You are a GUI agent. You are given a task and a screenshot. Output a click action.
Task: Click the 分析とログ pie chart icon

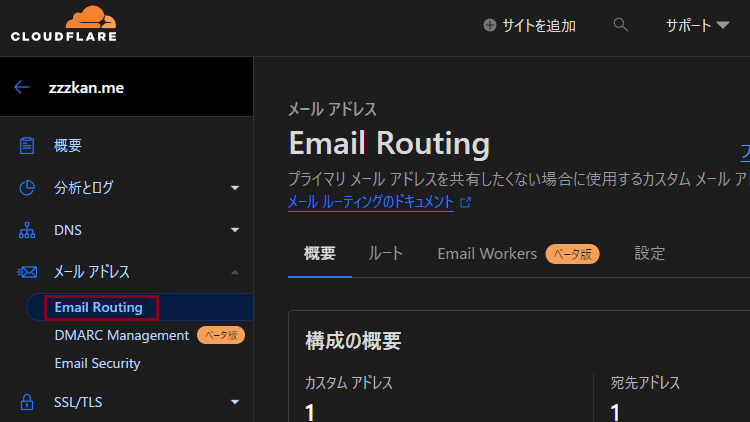27,188
